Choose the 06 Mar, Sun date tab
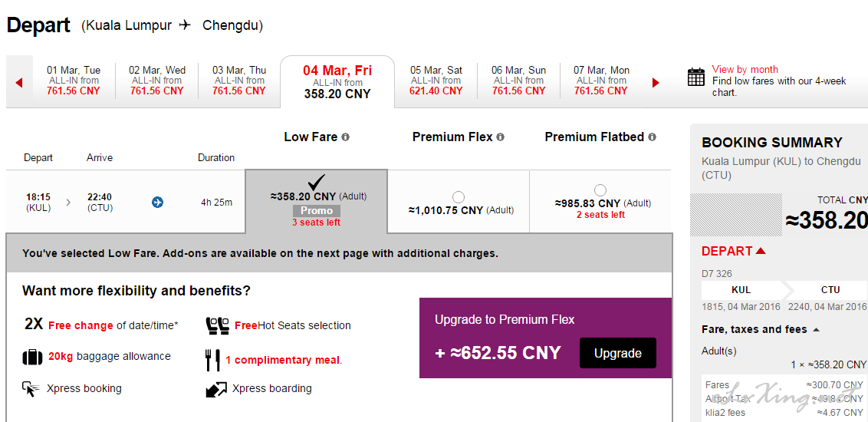 coord(518,81)
